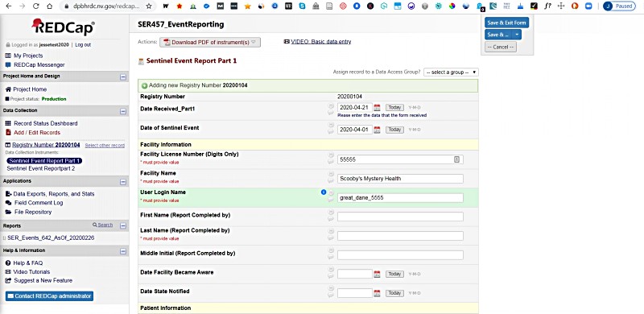Click the Log out link
This screenshot has width=644, height=314.
(x=83, y=45)
